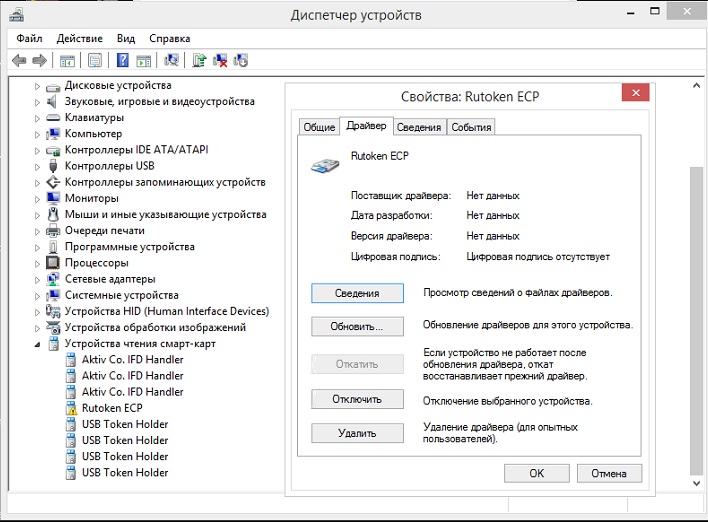Click scan for hardware changes toolbar icon

[171, 60]
